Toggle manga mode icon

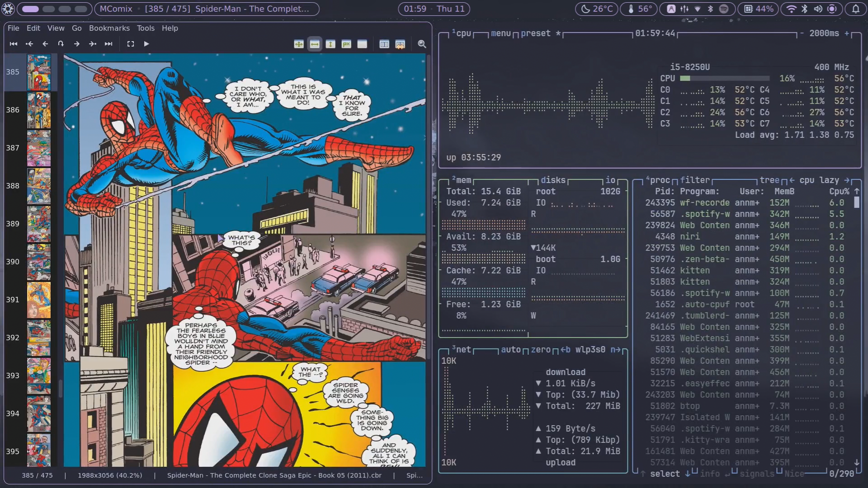pyautogui.click(x=400, y=44)
